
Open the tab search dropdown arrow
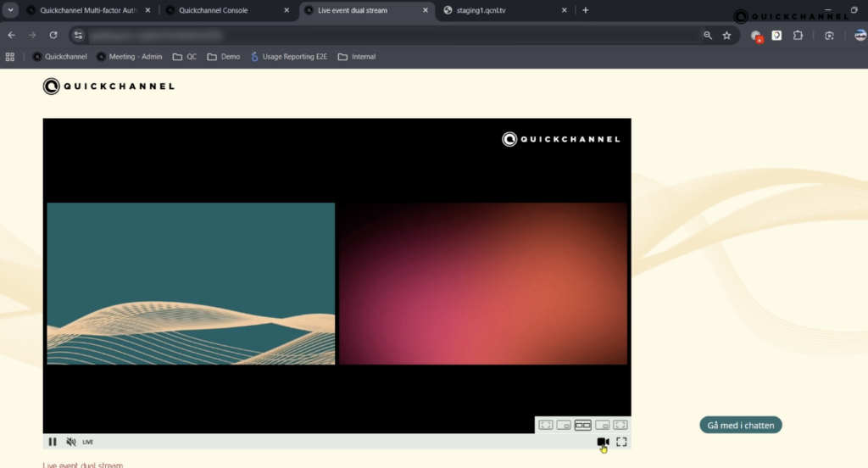tap(11, 10)
